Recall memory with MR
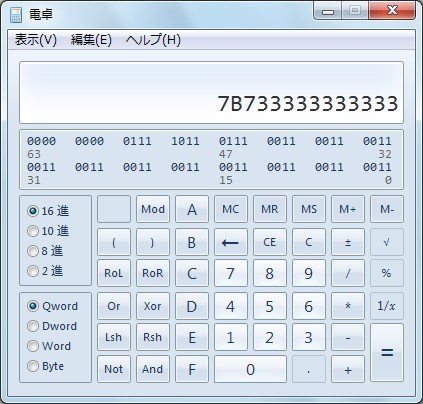The height and width of the screenshot is (404, 423). coord(270,209)
